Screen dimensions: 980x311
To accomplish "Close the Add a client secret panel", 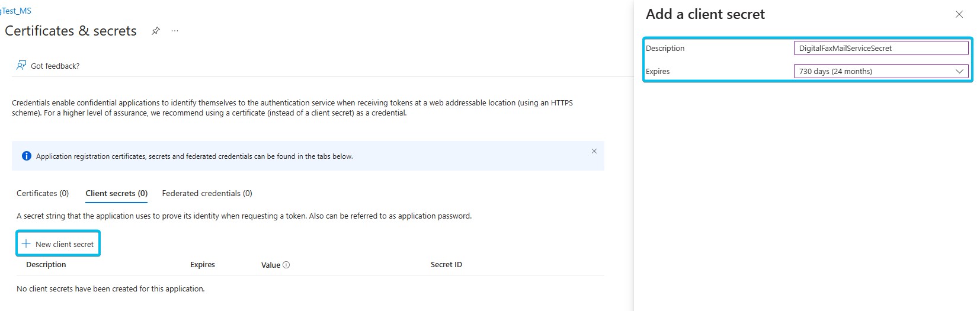I will (x=959, y=14).
